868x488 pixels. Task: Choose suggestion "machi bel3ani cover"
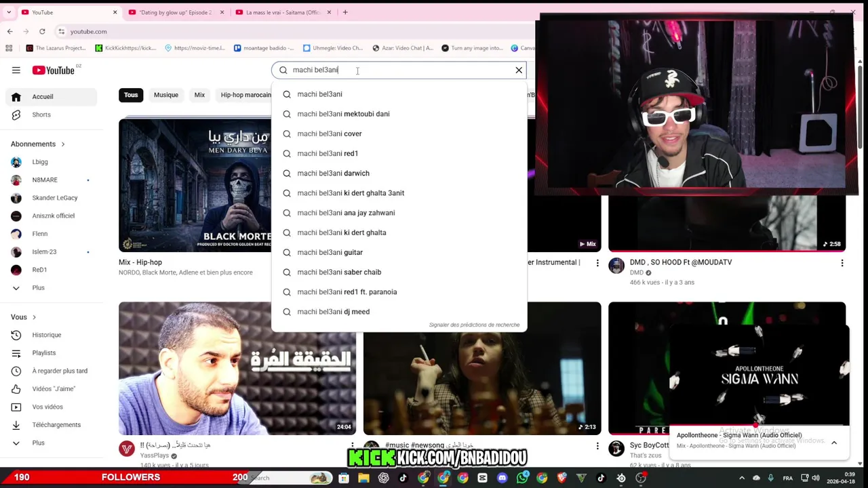pyautogui.click(x=399, y=134)
